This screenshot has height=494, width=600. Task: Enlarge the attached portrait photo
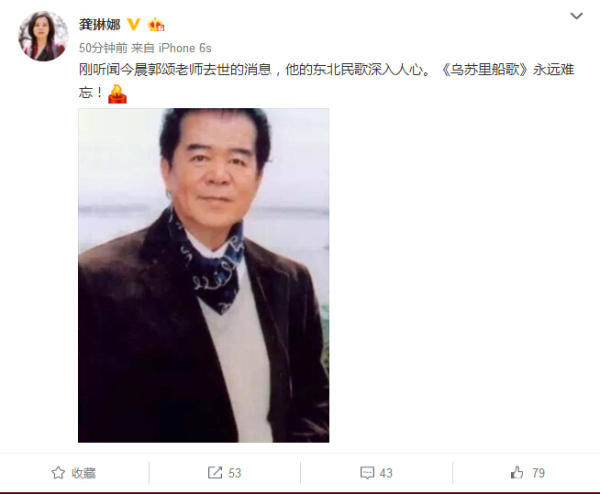[x=204, y=276]
